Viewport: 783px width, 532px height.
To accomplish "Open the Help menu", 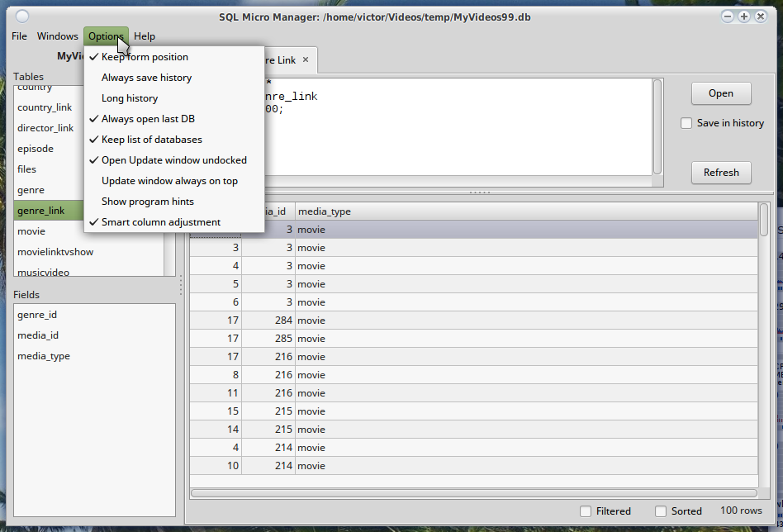I will [x=145, y=36].
